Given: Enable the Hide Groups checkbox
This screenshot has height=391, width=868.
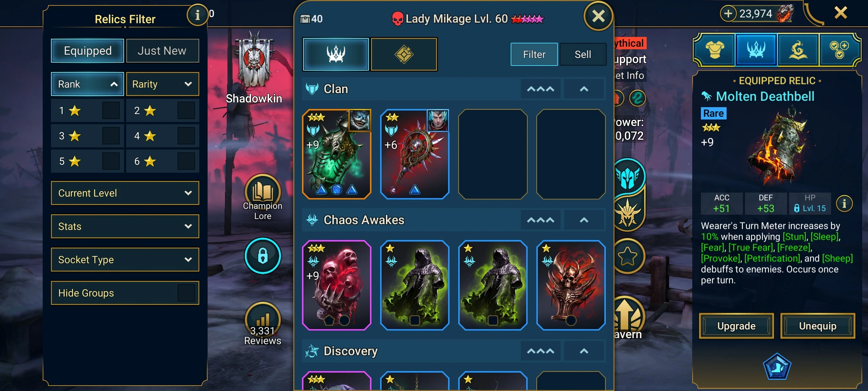Looking at the screenshot, I should [x=186, y=293].
